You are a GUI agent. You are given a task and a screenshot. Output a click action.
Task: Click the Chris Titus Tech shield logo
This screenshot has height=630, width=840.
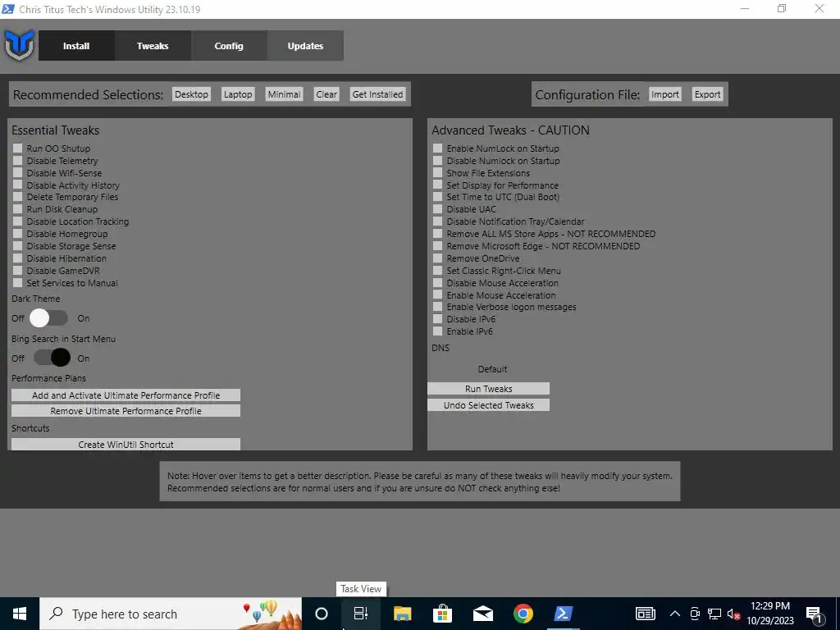point(20,46)
